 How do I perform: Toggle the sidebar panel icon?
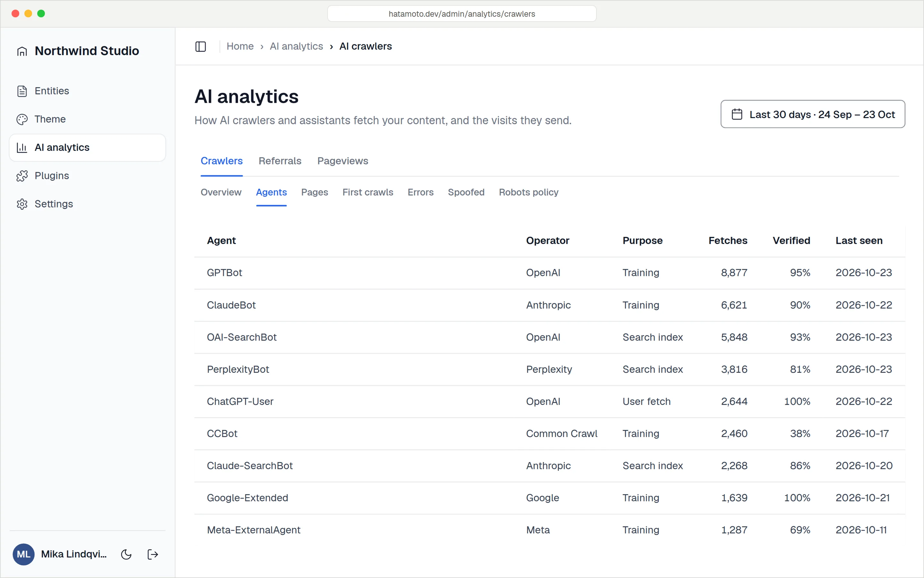[x=201, y=46]
